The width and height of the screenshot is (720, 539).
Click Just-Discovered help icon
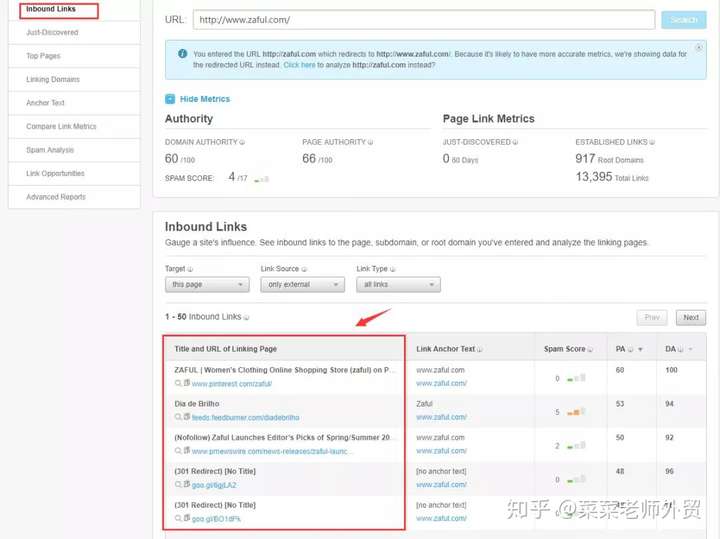[x=515, y=142]
